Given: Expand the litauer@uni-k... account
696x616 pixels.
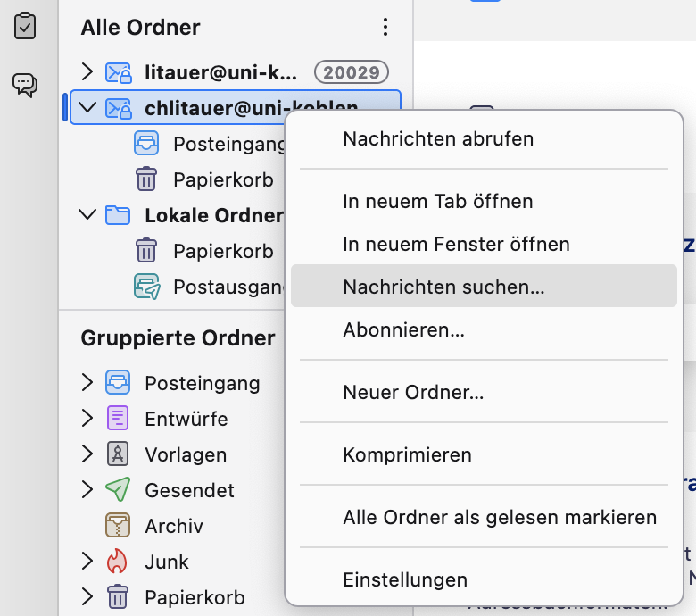Looking at the screenshot, I should pos(87,71).
